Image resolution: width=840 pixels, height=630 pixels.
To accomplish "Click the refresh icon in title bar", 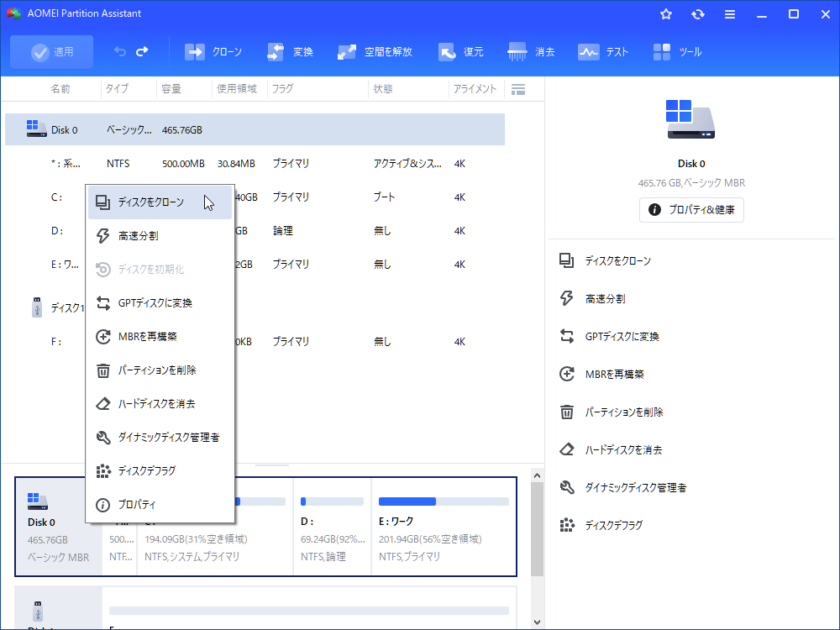I will (x=697, y=14).
